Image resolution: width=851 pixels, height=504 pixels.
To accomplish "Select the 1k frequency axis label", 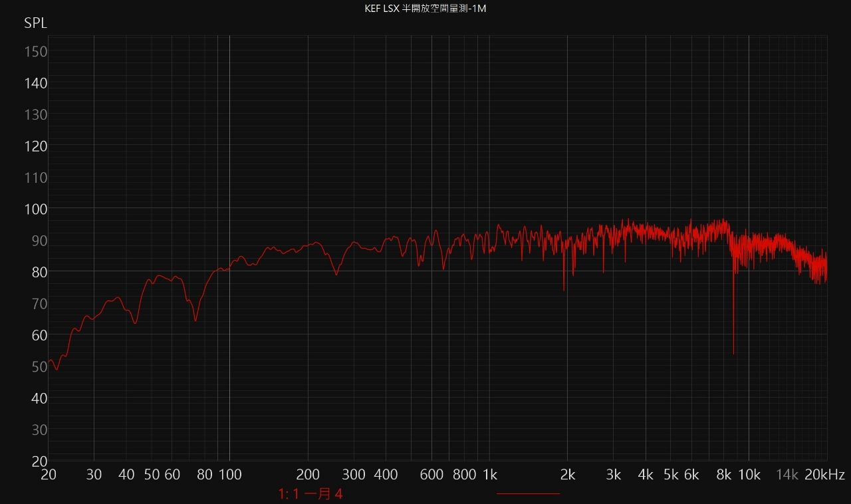I will 489,475.
